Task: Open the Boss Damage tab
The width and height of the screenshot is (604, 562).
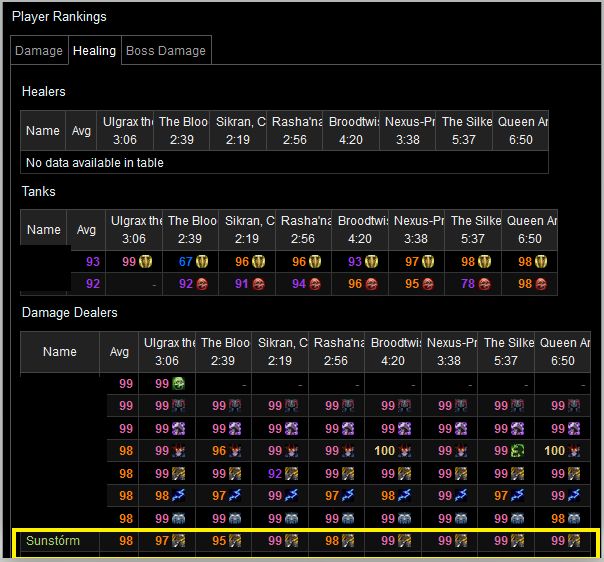Action: tap(166, 50)
